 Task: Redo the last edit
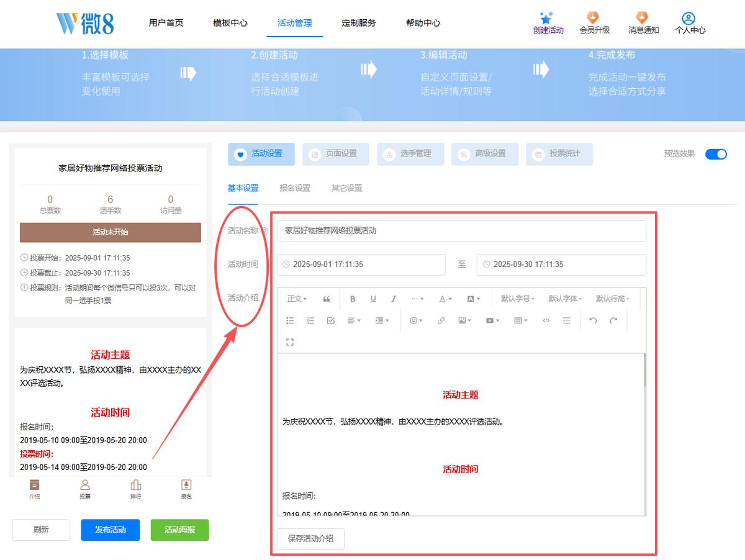[613, 320]
